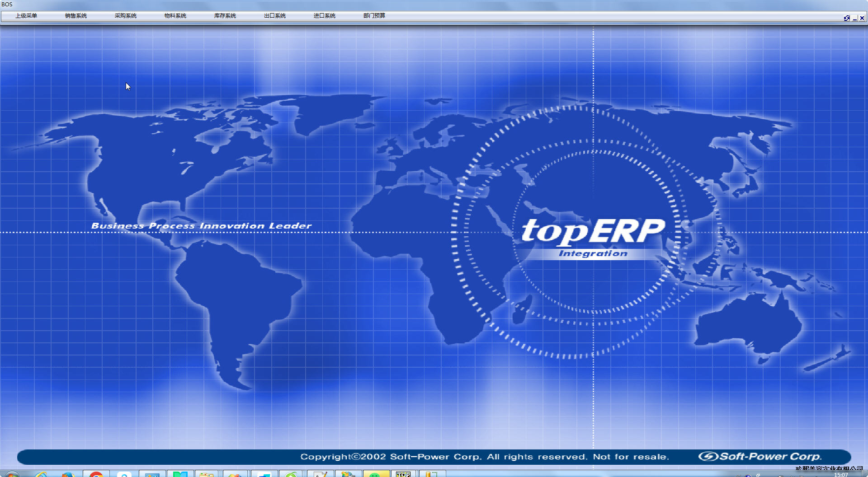This screenshot has height=477, width=868.
Task: Launch Firefox from the taskbar
Action: click(x=68, y=474)
